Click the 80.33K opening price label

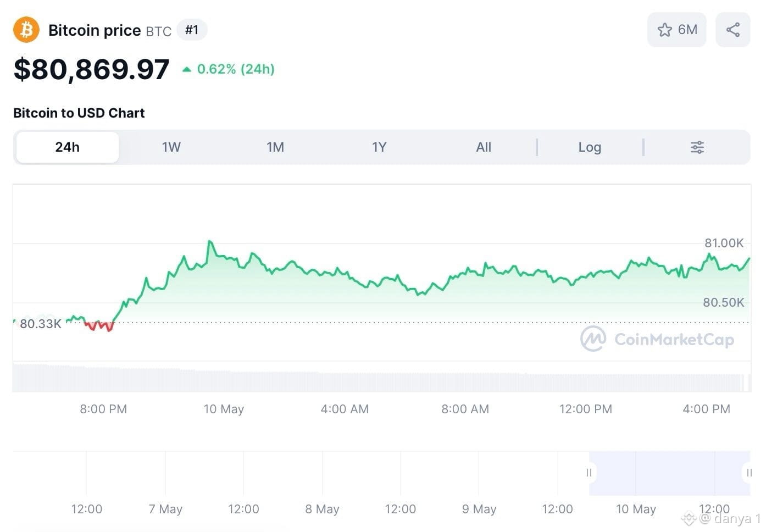41,324
